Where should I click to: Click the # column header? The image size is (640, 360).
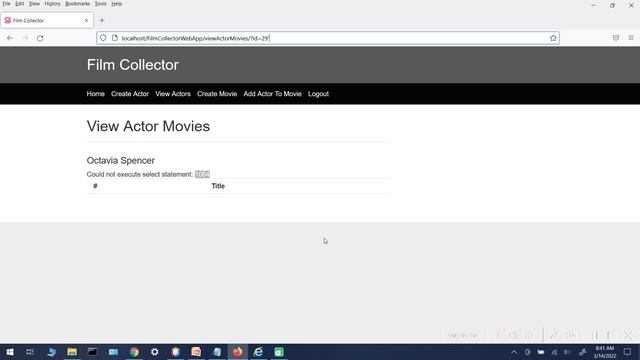click(95, 186)
